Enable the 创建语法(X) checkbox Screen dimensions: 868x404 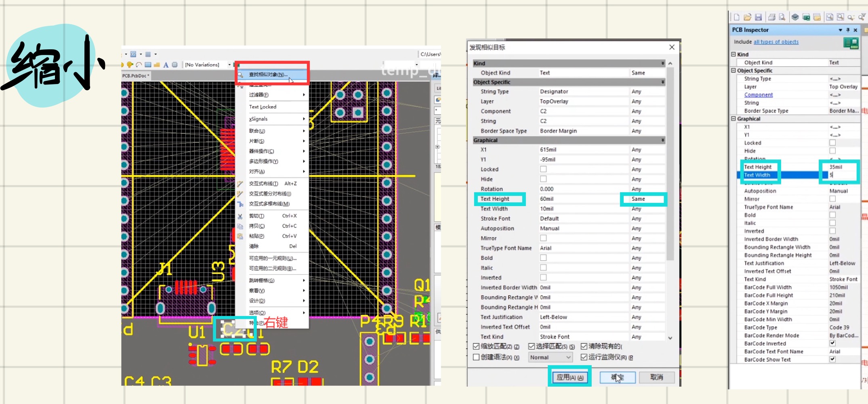tap(476, 357)
